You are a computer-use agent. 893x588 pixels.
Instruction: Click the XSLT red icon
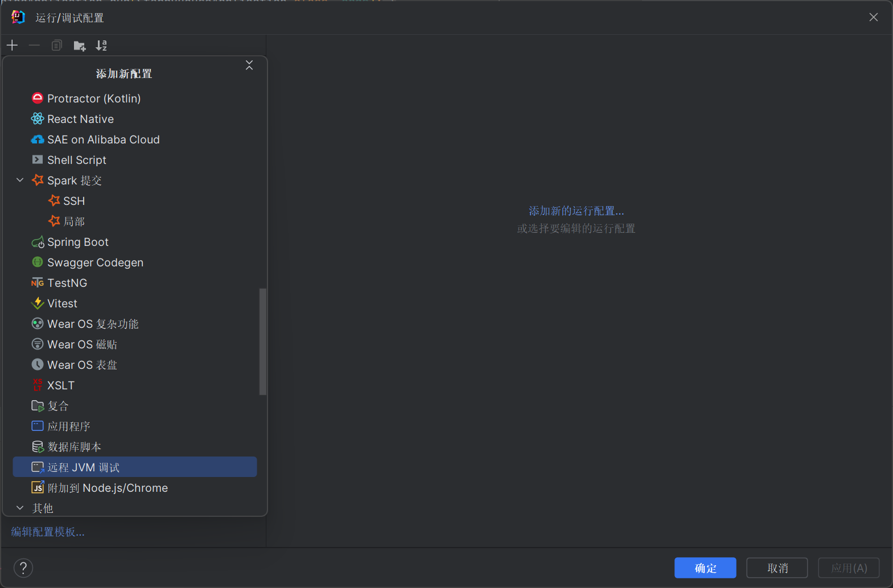click(38, 385)
